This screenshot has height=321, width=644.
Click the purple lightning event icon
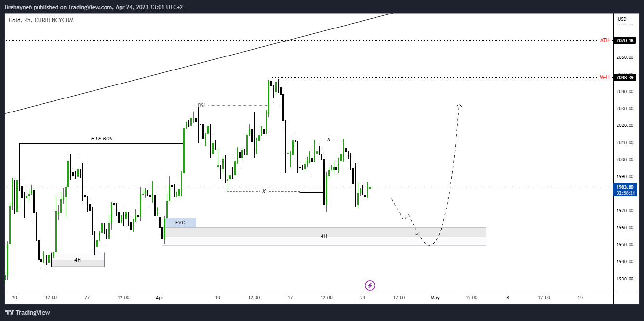pos(370,285)
